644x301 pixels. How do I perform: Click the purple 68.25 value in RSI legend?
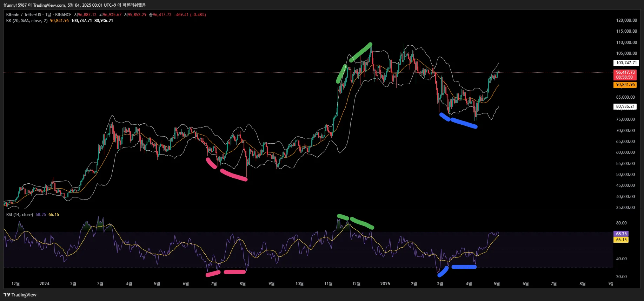(41, 215)
